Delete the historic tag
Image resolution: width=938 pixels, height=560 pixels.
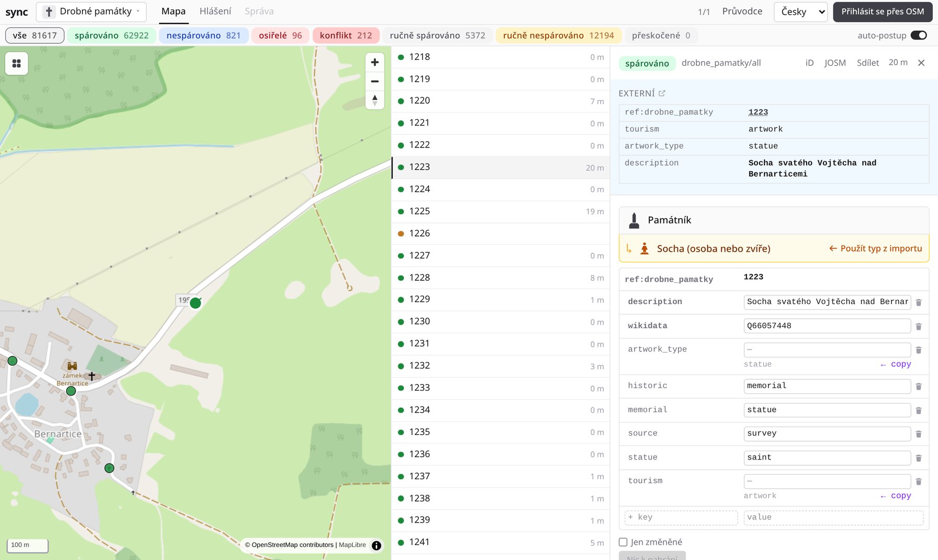coord(919,387)
